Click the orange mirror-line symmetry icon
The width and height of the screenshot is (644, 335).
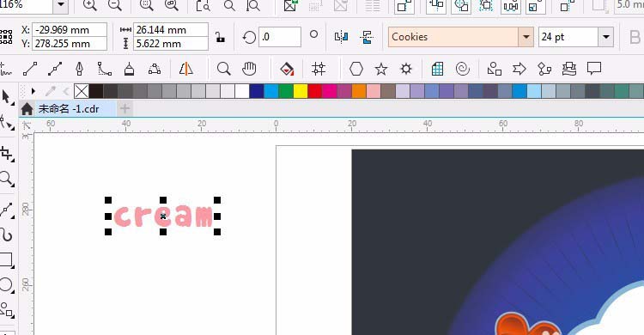186,69
